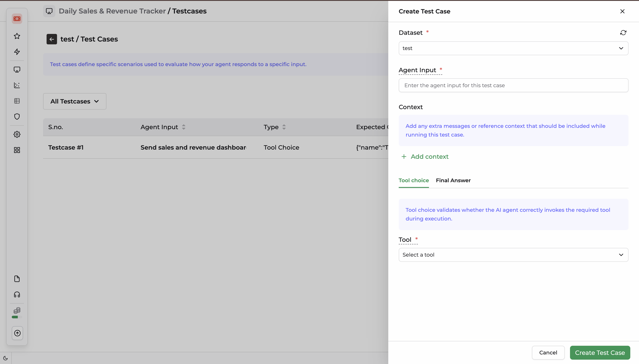Click the breadcrumb screen icon in header
639x364 pixels.
[x=49, y=11]
